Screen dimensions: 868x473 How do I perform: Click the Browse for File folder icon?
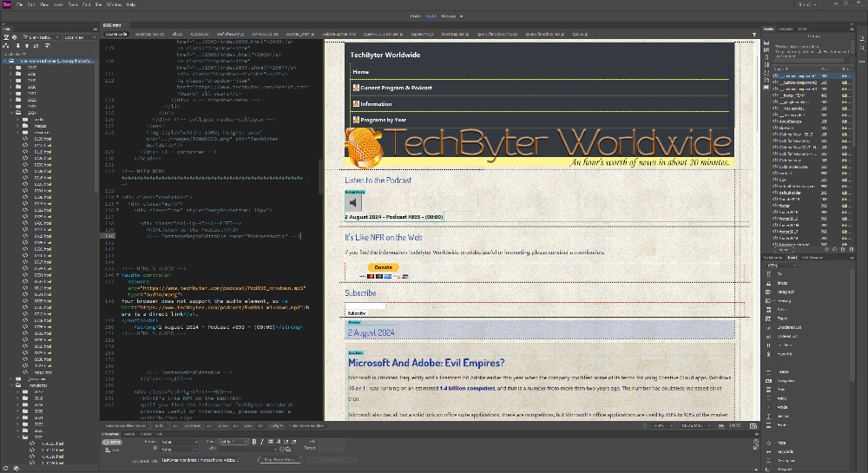pos(288,450)
